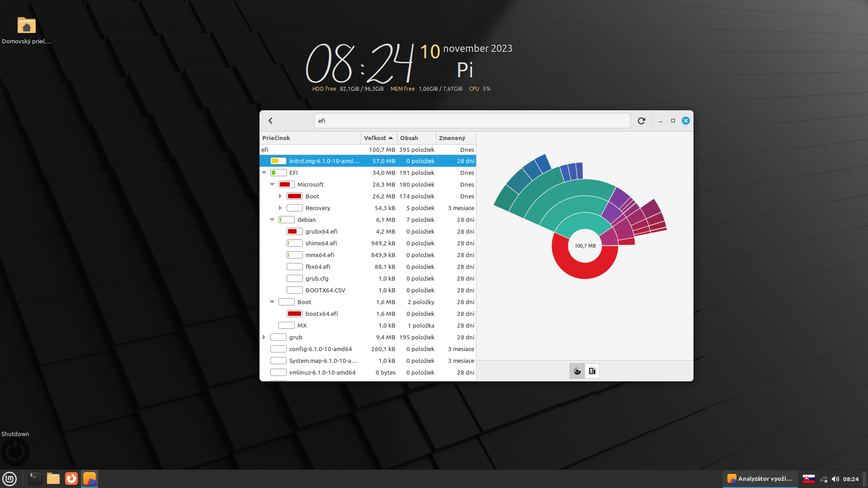
Task: Click the efi path field
Action: point(472,121)
